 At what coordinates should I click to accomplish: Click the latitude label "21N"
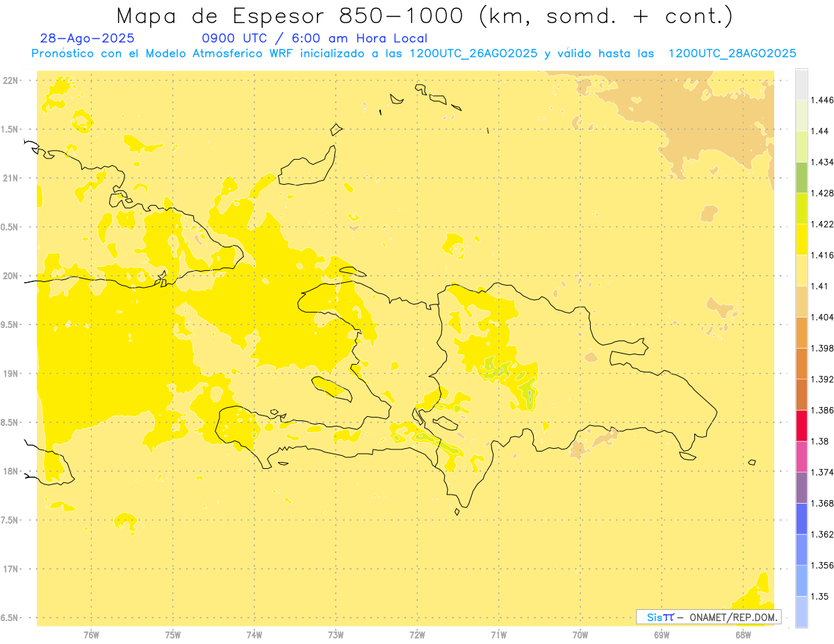[11, 178]
